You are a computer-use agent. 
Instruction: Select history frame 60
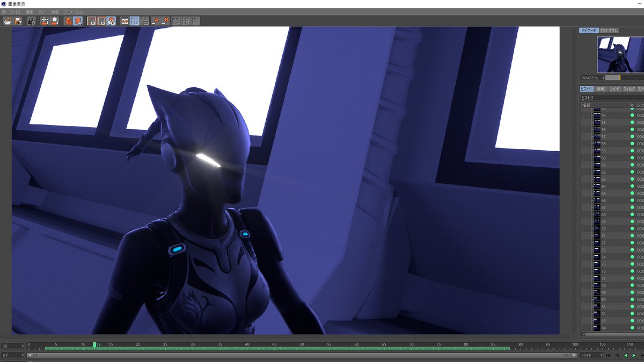pyautogui.click(x=604, y=158)
